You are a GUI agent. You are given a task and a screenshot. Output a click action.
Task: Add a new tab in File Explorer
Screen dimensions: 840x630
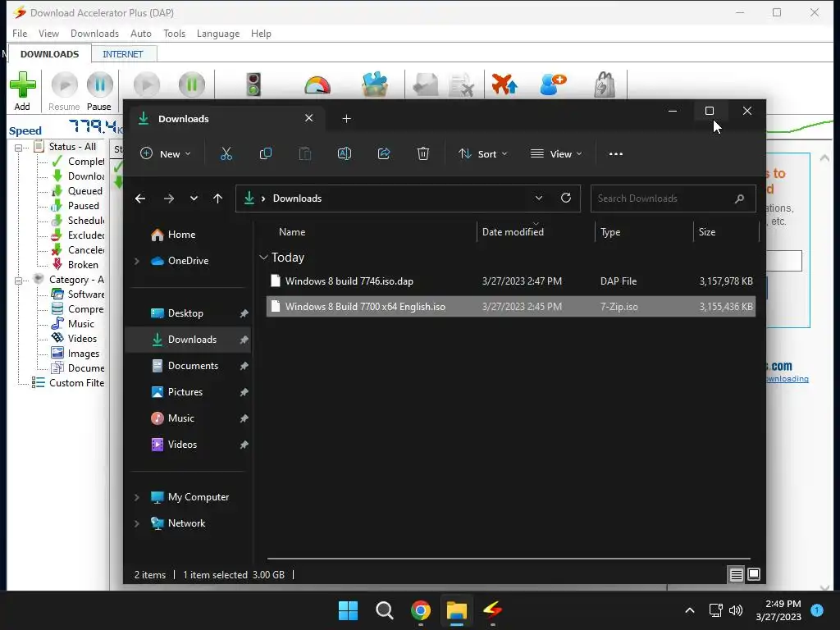[x=347, y=118]
